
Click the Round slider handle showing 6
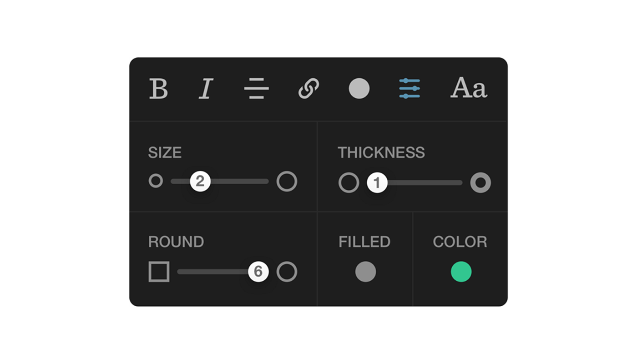point(258,272)
